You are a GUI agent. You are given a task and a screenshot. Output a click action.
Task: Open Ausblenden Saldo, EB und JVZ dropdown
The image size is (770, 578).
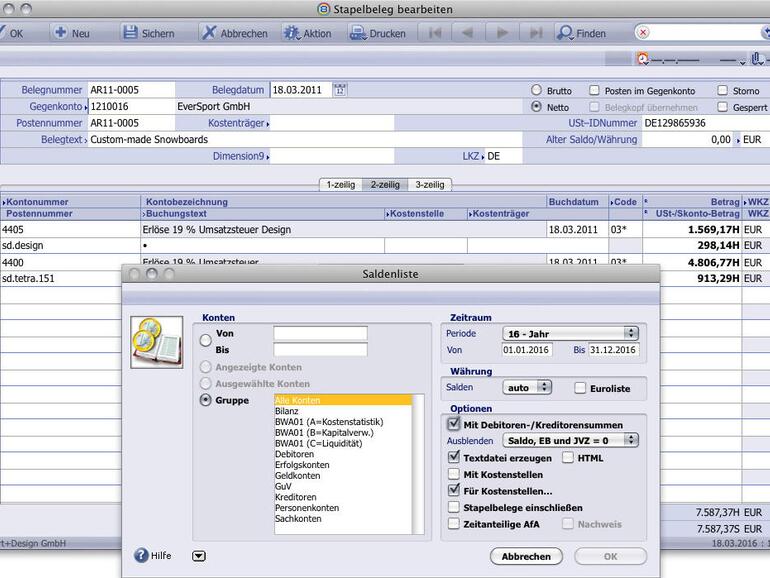tap(570, 440)
